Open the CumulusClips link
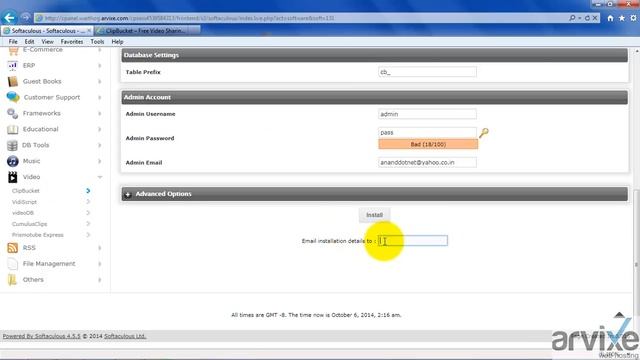Viewport: 640px width, 360px height. (29, 224)
